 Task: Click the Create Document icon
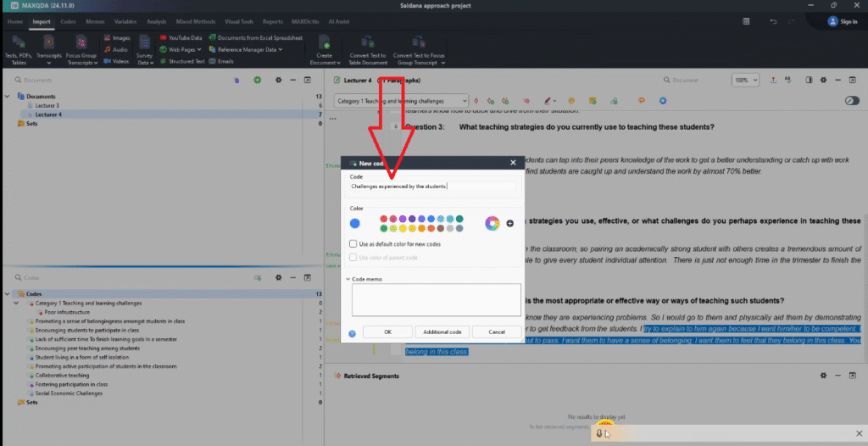[324, 42]
